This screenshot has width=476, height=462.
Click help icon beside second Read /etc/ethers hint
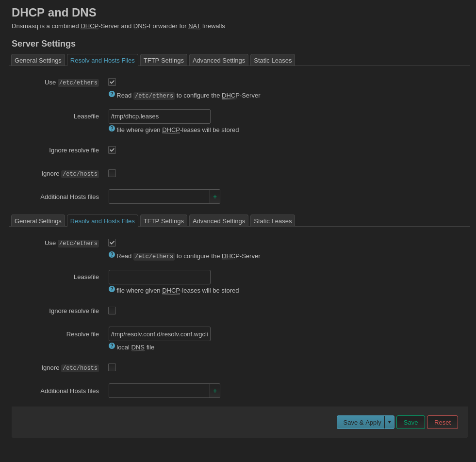click(x=112, y=255)
